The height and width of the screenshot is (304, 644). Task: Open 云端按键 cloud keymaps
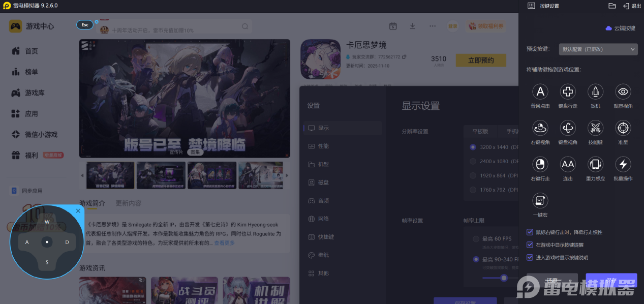tap(621, 28)
